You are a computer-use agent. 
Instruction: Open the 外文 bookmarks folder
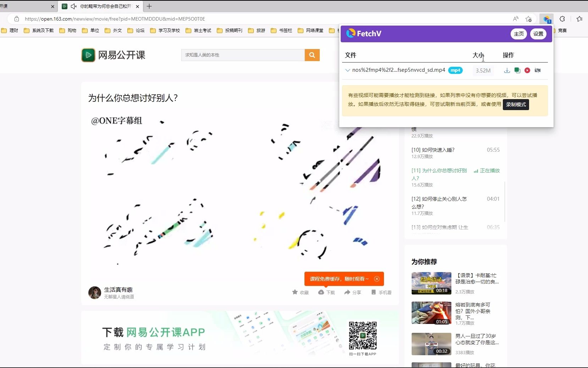click(113, 31)
